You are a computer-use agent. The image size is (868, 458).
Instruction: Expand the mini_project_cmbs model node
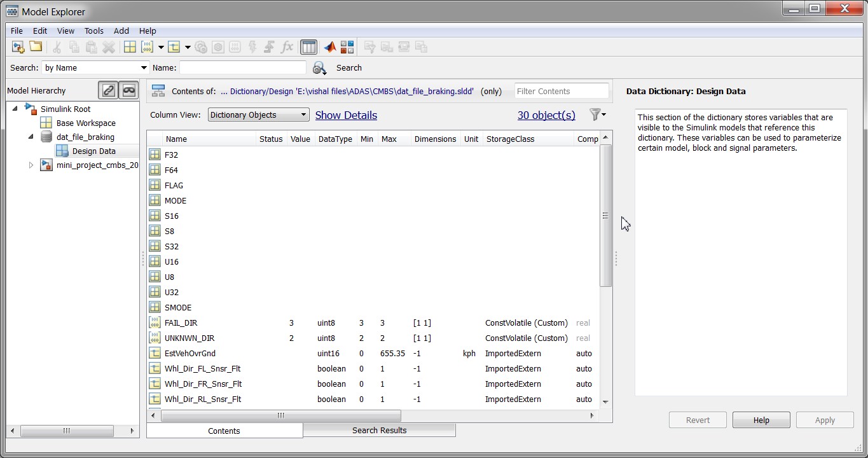pyautogui.click(x=31, y=165)
